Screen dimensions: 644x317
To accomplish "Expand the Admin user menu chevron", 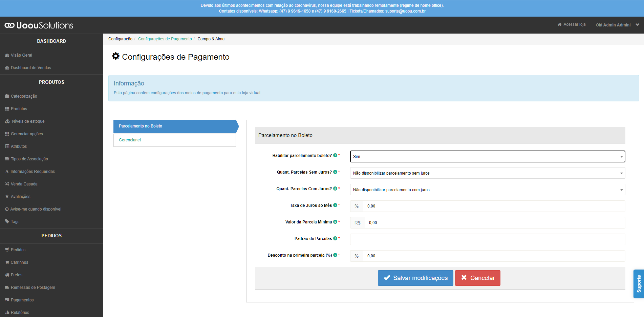I will pos(637,25).
